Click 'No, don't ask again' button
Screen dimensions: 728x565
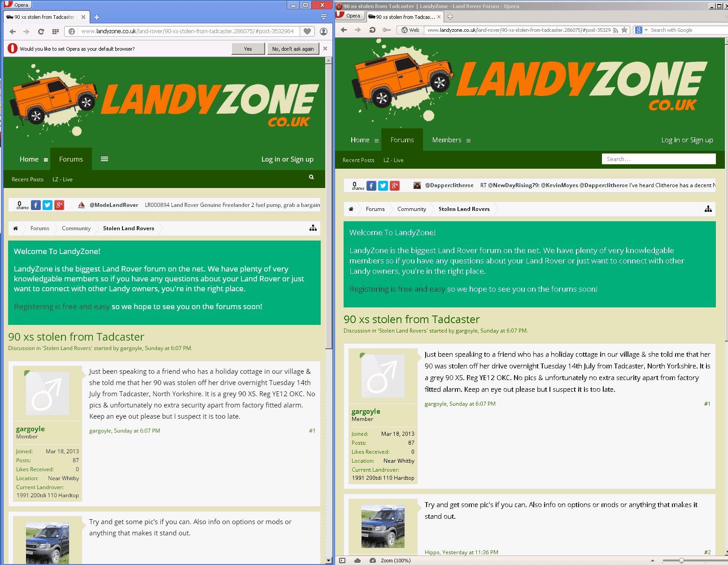(293, 48)
